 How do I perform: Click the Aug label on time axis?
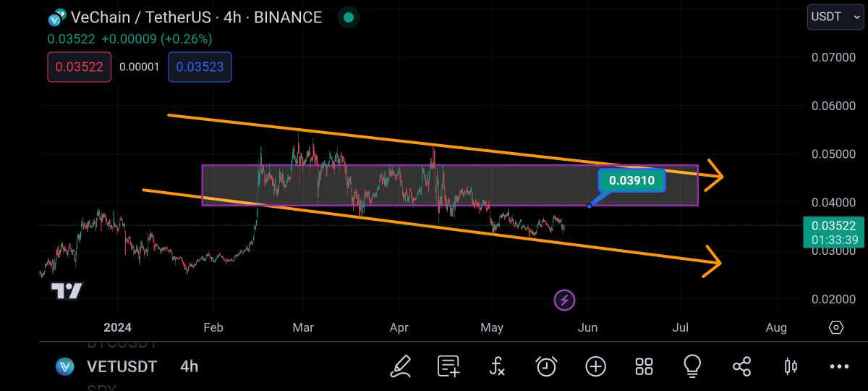pyautogui.click(x=776, y=327)
